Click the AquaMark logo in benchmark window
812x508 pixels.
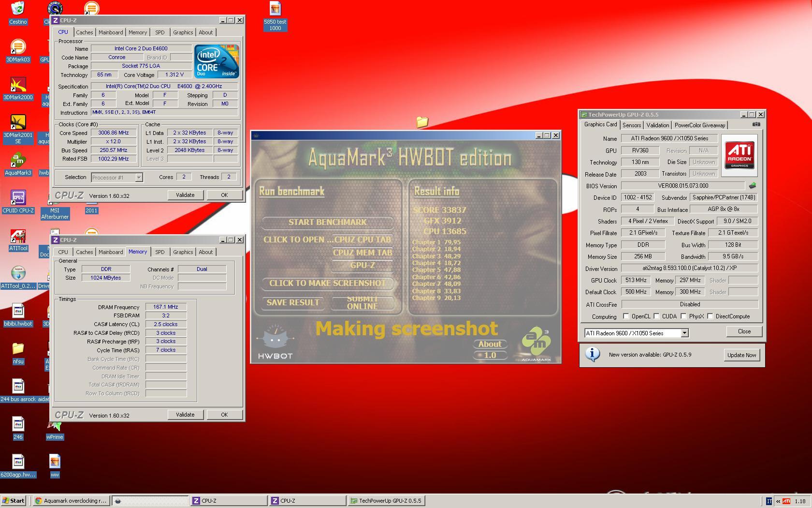point(536,344)
